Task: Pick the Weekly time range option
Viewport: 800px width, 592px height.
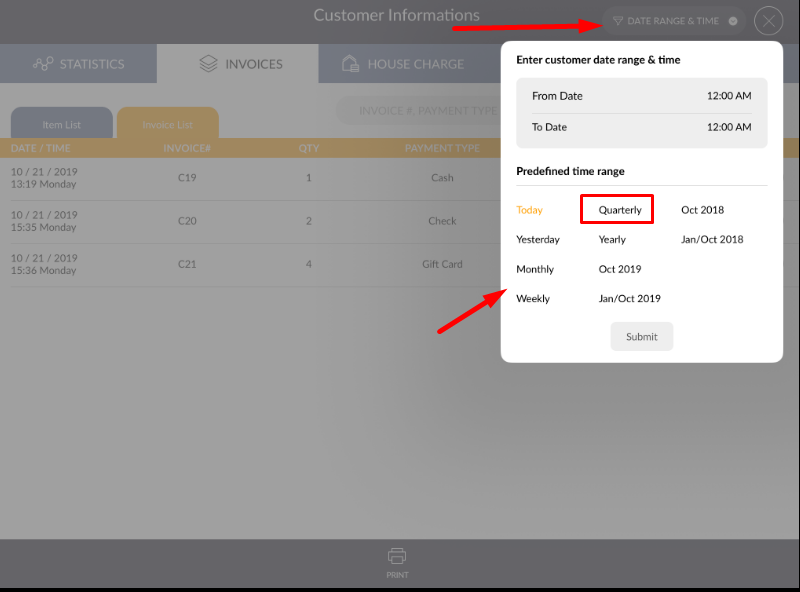Action: click(532, 299)
